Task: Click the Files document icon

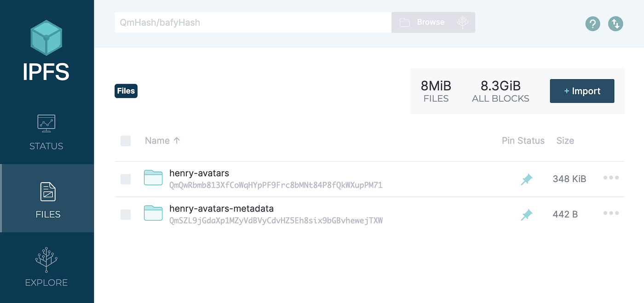Action: pyautogui.click(x=48, y=192)
